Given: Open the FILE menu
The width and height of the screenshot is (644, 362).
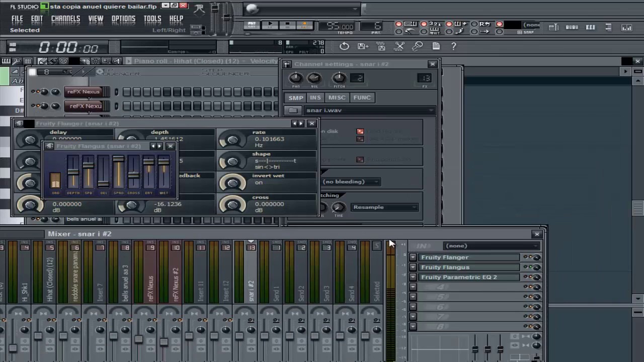Looking at the screenshot, I should (17, 19).
